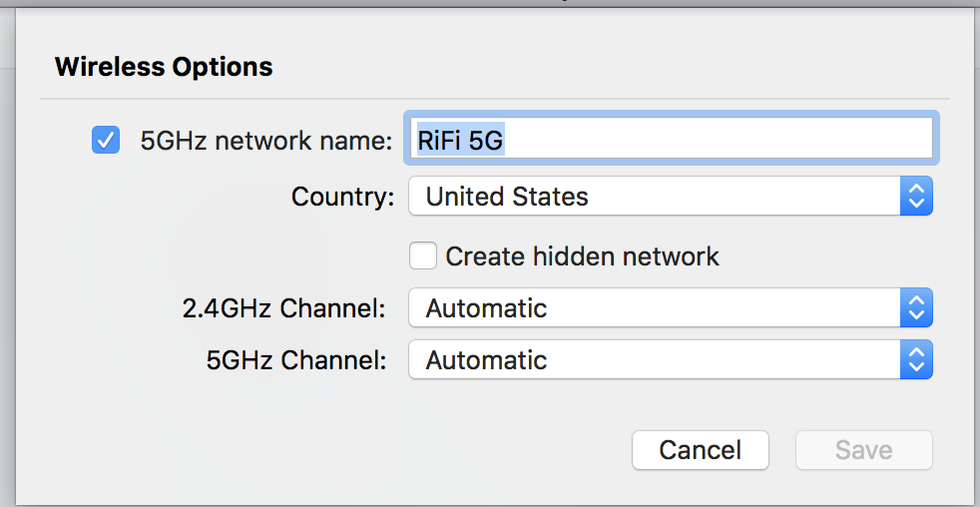The height and width of the screenshot is (507, 980).
Task: Click the 2.4GHz Channel label
Action: 284,308
